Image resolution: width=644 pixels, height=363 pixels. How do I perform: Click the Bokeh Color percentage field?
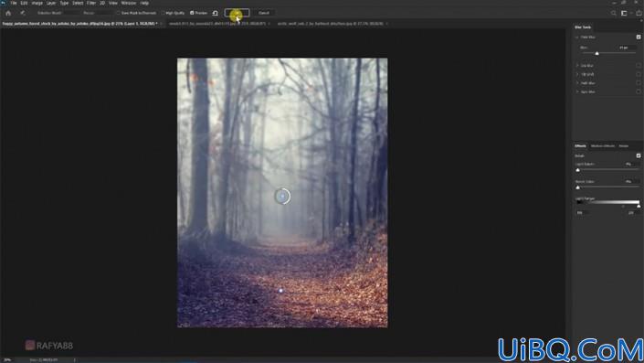pyautogui.click(x=631, y=181)
